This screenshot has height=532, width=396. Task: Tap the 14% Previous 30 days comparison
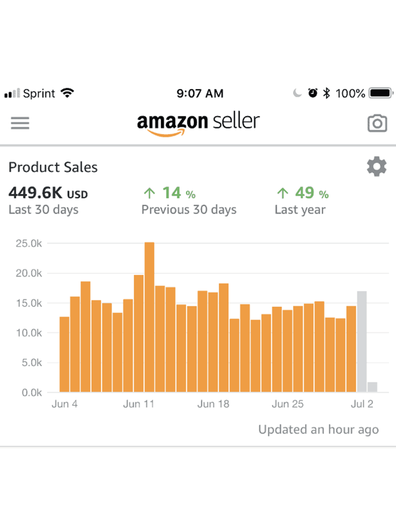click(x=188, y=200)
